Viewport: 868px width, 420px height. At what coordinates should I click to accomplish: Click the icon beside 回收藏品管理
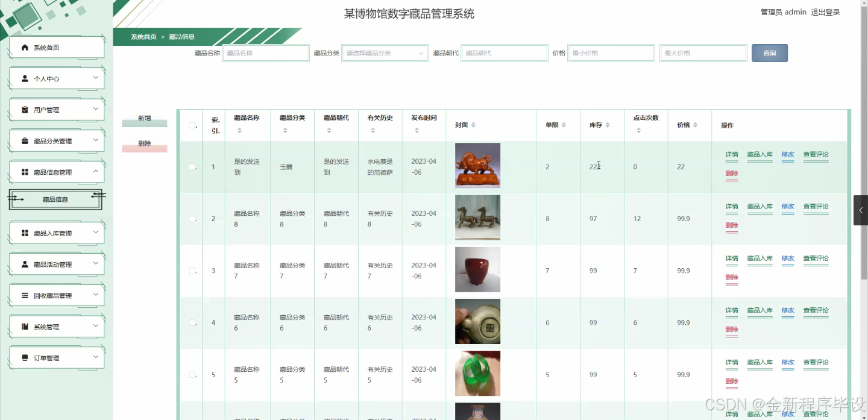click(24, 295)
